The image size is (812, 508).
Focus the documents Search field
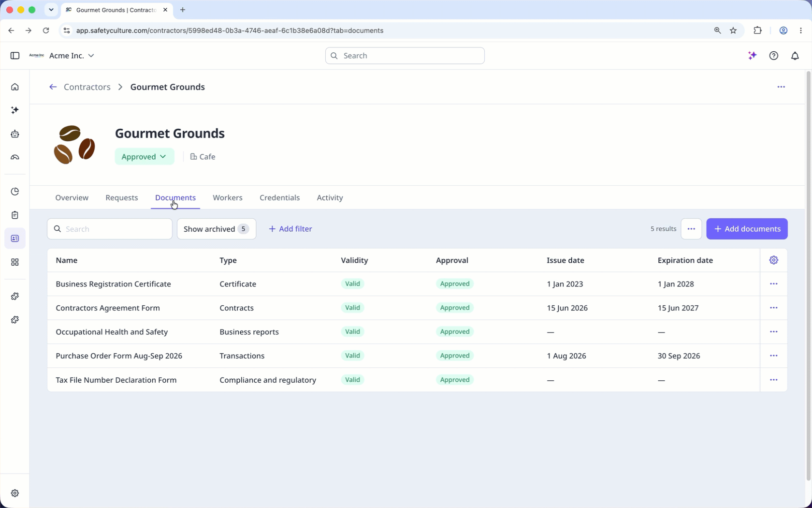tap(110, 229)
